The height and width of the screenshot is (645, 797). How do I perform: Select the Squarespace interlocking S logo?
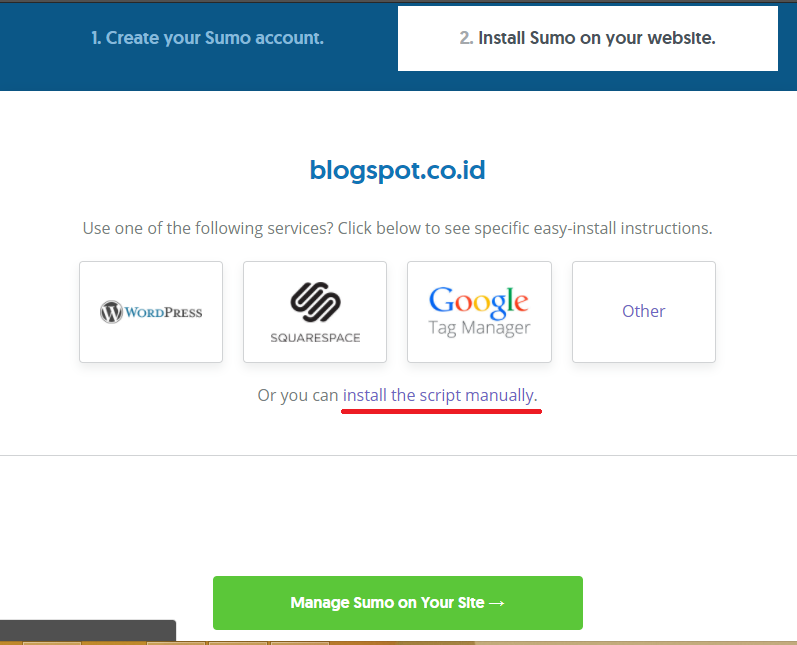tap(315, 302)
